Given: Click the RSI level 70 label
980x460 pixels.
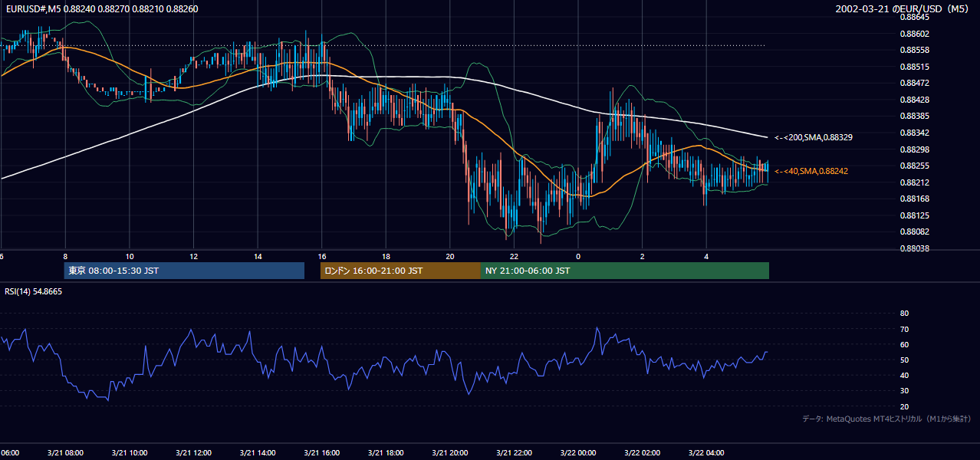Looking at the screenshot, I should tap(904, 329).
